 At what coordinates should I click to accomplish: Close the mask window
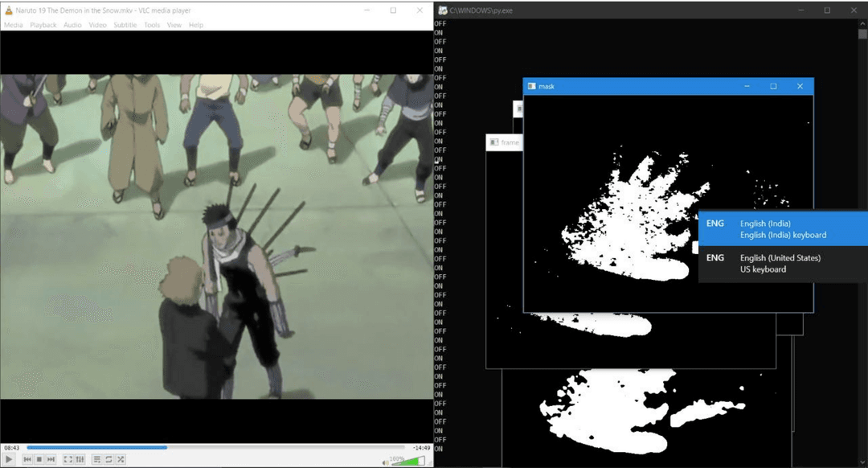(800, 86)
